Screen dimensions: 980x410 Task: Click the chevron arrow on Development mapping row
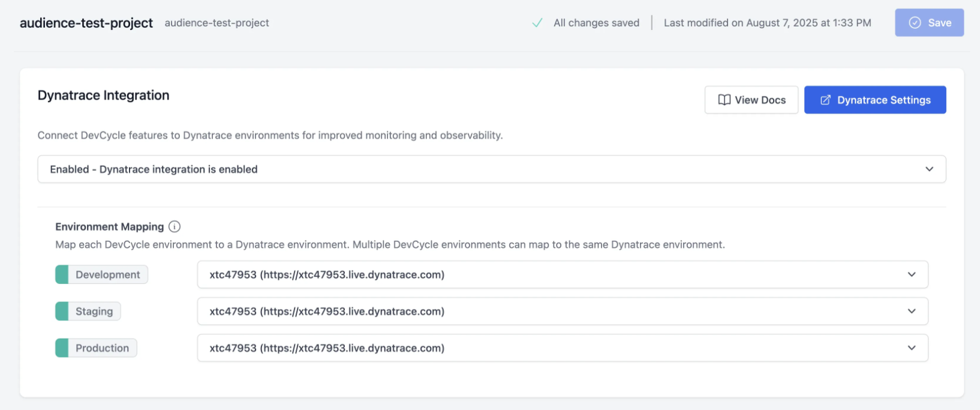(x=911, y=274)
